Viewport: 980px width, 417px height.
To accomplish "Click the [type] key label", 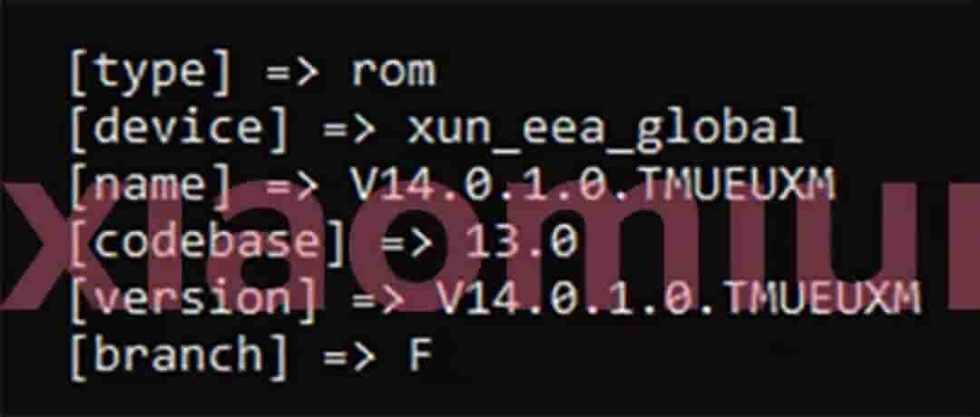I will [x=150, y=73].
